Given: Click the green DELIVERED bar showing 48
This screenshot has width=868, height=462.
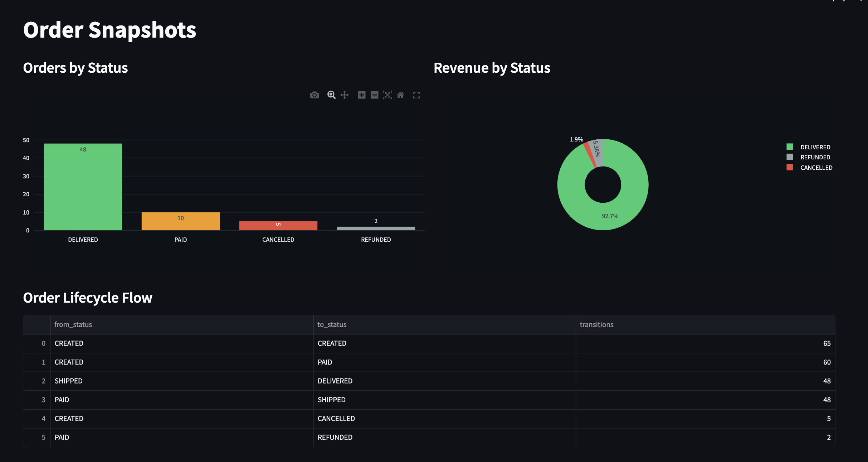Looking at the screenshot, I should coord(83,187).
